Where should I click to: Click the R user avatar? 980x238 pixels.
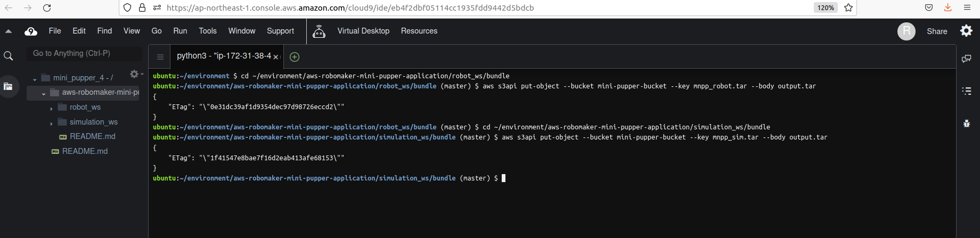click(907, 31)
